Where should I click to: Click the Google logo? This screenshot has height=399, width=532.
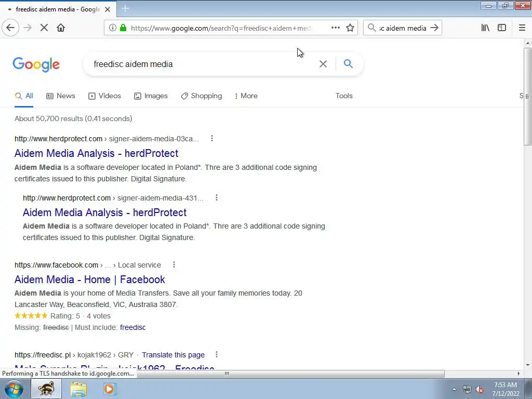[36, 64]
